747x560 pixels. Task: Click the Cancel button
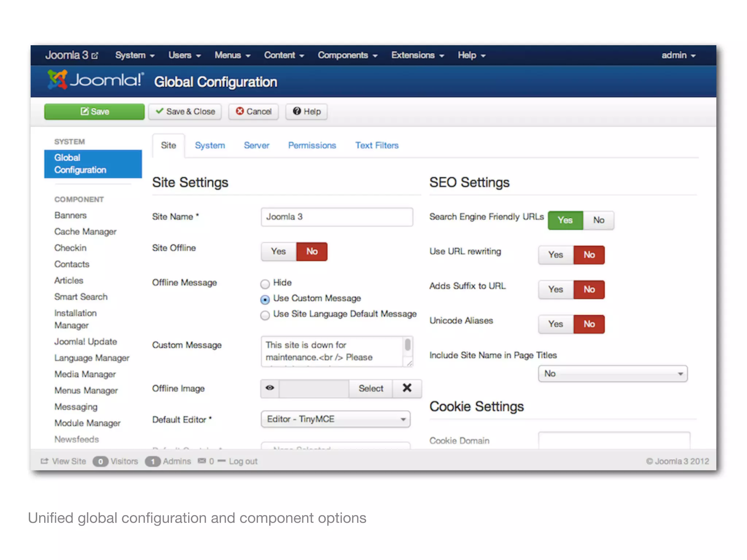[x=253, y=112]
